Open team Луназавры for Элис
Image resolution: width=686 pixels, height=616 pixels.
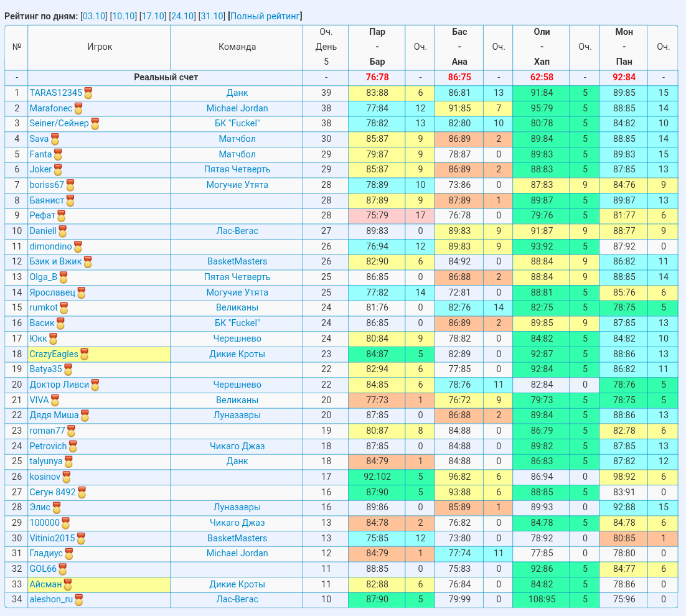(x=237, y=507)
